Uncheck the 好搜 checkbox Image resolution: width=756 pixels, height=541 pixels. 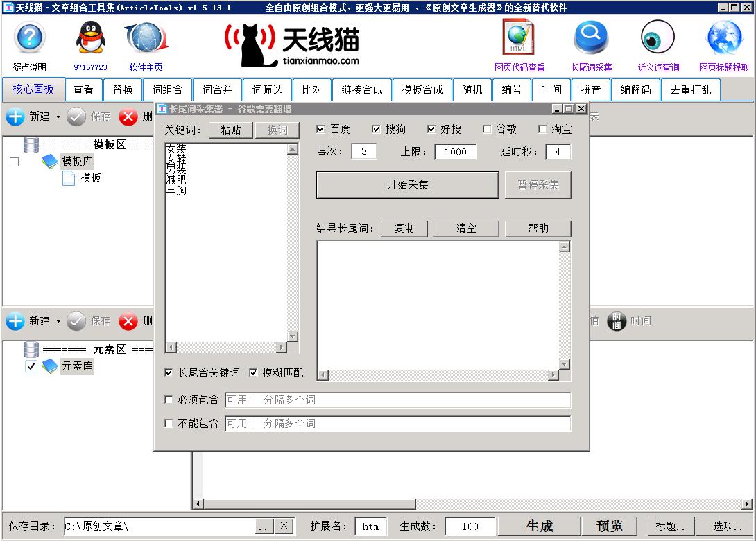[431, 129]
